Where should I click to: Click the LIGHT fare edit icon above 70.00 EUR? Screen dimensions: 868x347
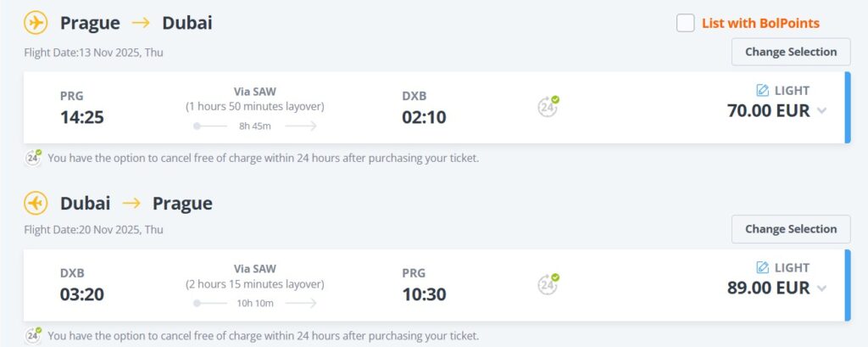coord(762,90)
